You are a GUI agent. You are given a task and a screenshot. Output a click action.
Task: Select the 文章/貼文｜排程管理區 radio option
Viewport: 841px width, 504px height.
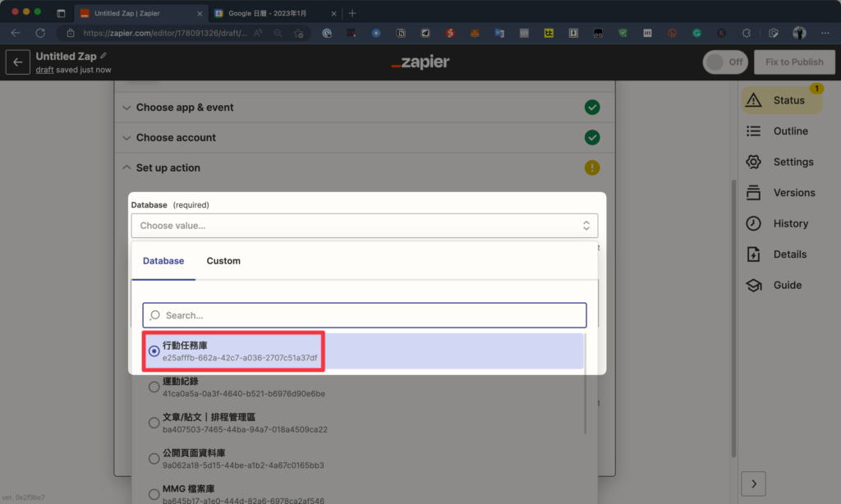tap(154, 423)
